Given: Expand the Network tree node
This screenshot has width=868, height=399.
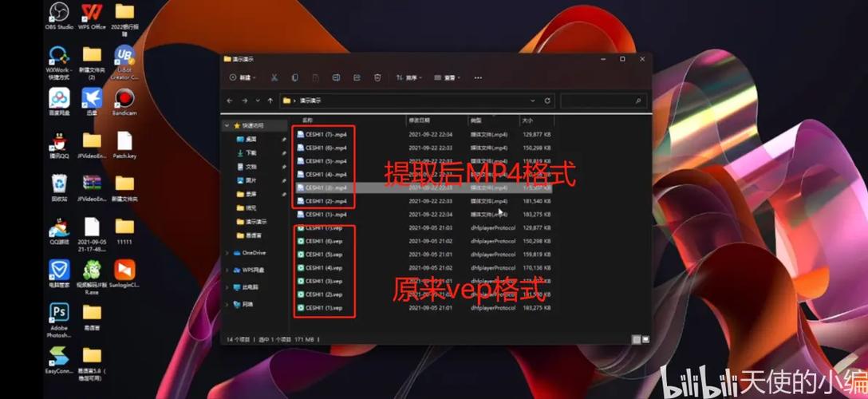Looking at the screenshot, I should pyautogui.click(x=227, y=304).
